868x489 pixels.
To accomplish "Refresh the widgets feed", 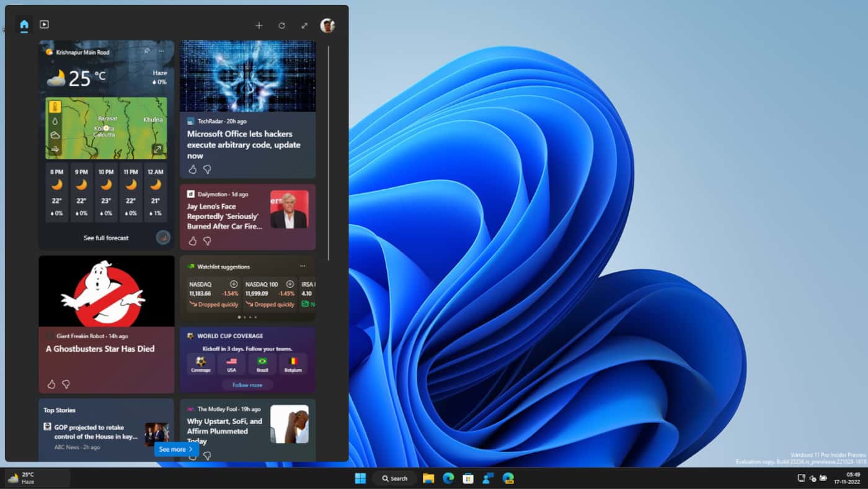I will click(281, 25).
